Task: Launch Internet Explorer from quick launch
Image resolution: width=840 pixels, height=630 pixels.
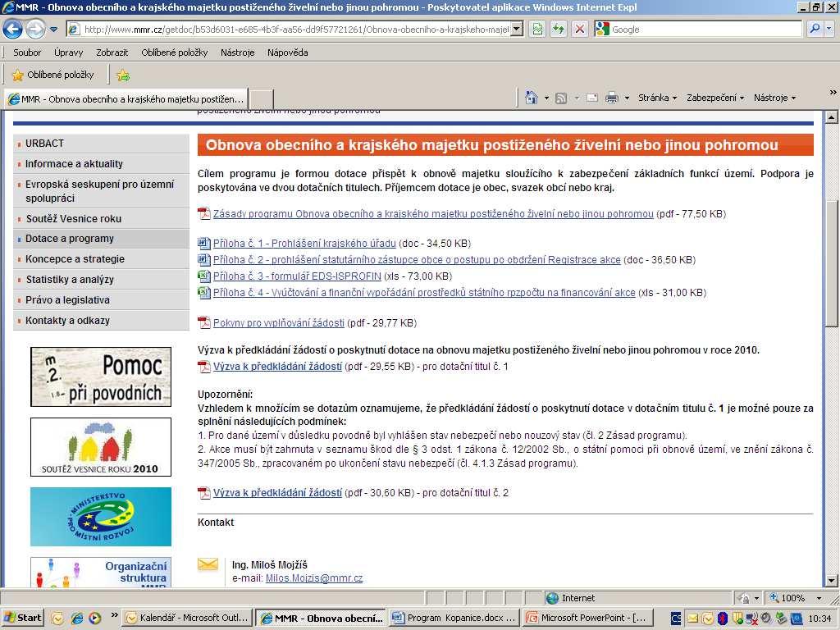Action: tap(77, 619)
